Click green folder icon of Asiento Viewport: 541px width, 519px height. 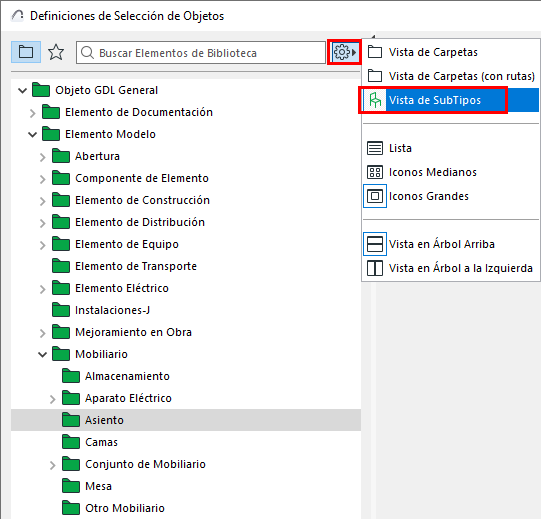71,420
